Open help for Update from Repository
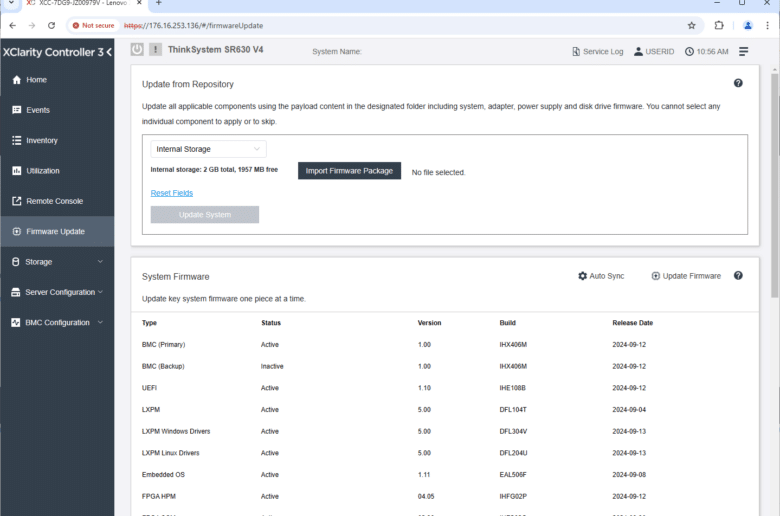The height and width of the screenshot is (516, 780). tap(738, 83)
